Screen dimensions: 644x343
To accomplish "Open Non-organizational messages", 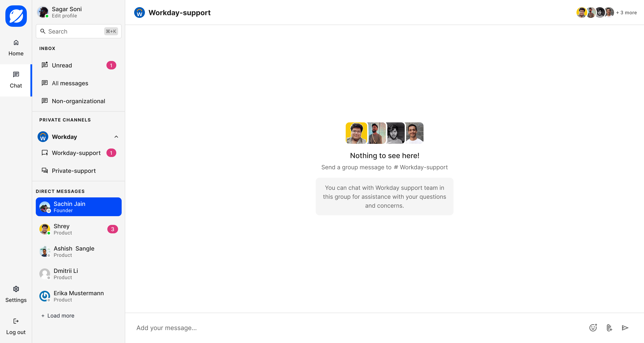I will (x=78, y=101).
